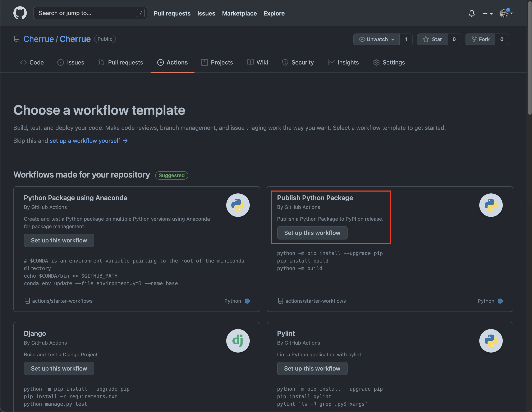Switch to the repository Pull requests tab

(121, 62)
